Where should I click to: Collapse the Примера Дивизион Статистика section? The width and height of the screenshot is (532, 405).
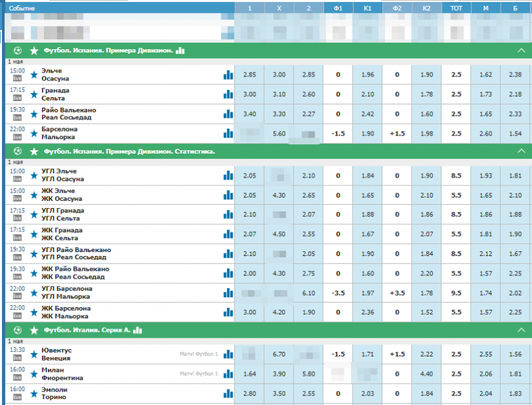(x=521, y=152)
